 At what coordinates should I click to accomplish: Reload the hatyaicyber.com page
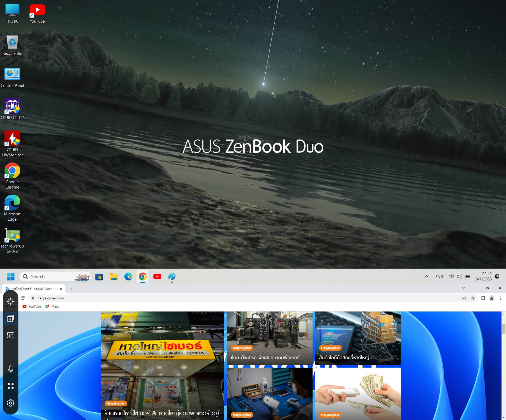[23, 298]
